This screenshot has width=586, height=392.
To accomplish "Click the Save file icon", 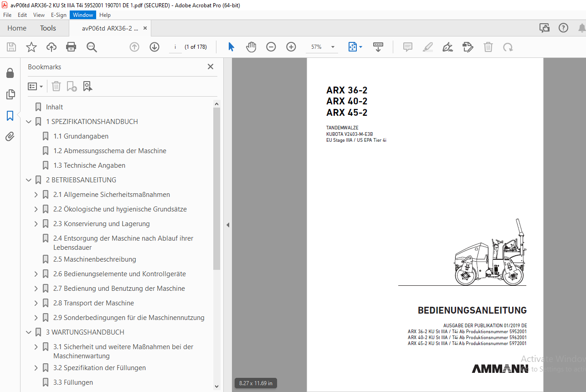I will [11, 47].
